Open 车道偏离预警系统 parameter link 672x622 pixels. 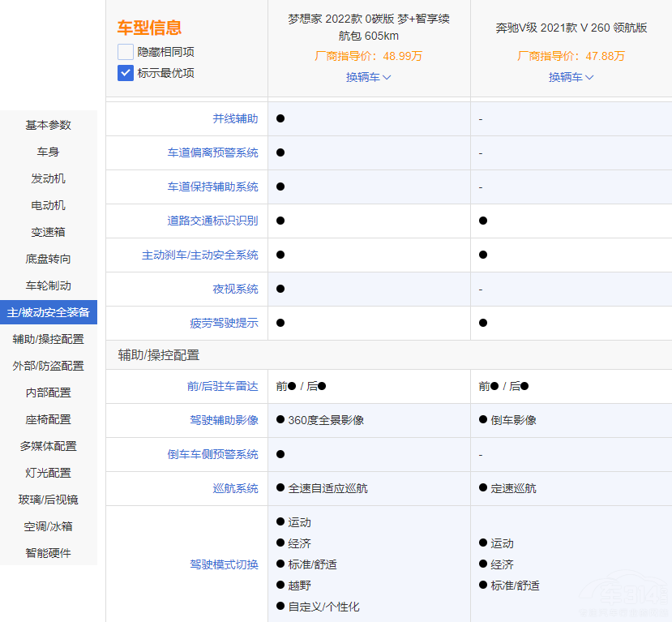pyautogui.click(x=212, y=152)
